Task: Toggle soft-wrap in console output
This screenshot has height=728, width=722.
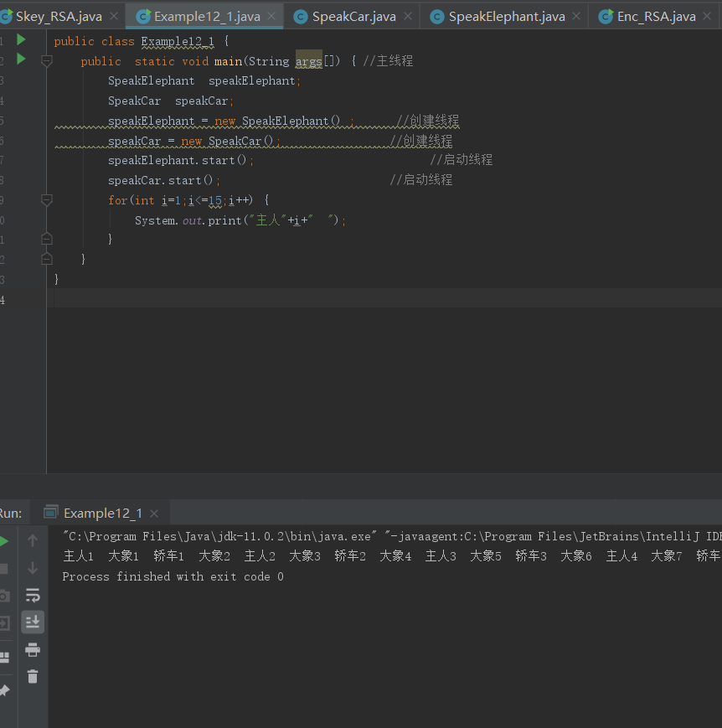Action: pyautogui.click(x=33, y=595)
